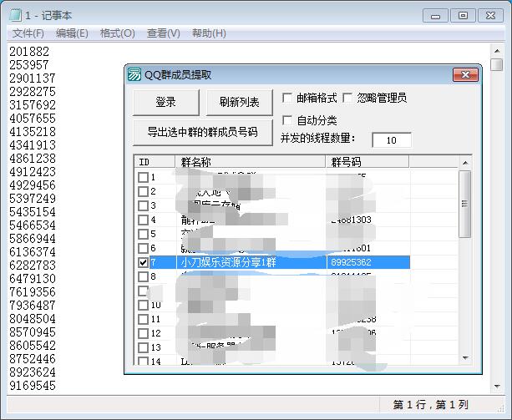Click the QQ群成员提取 dialog app icon

pos(134,74)
